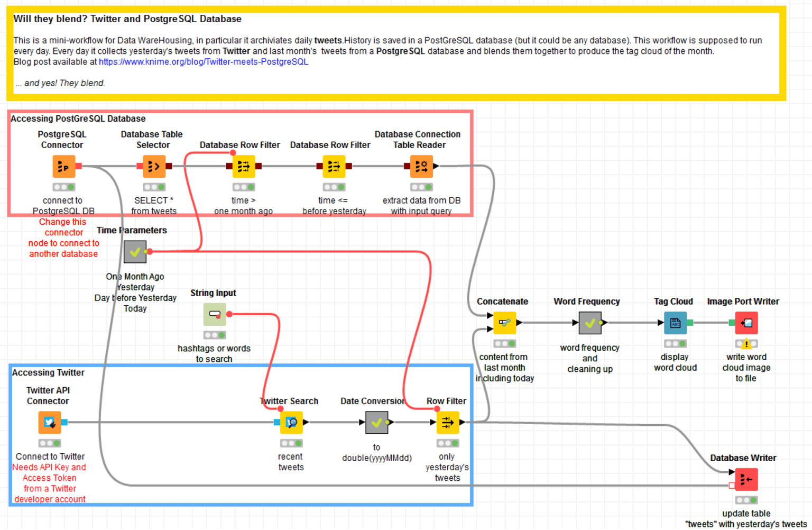Click the Time Parameters red variable output port
Image resolution: width=812 pixels, height=530 pixels.
(x=150, y=252)
